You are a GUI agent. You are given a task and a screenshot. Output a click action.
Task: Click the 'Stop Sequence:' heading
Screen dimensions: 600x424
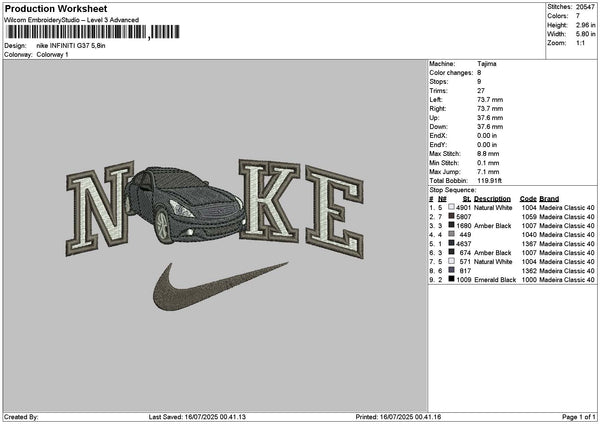point(453,190)
